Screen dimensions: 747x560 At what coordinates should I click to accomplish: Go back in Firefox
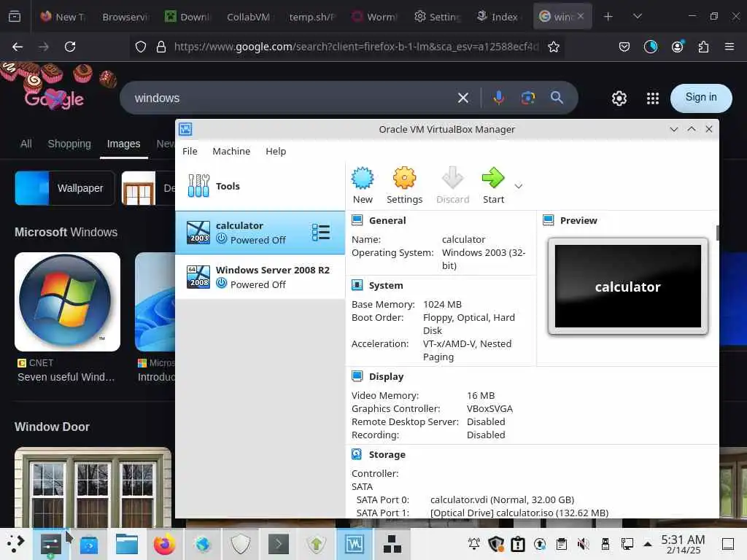18,47
